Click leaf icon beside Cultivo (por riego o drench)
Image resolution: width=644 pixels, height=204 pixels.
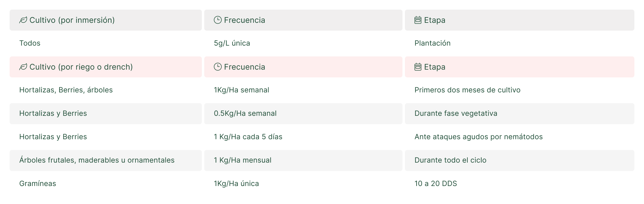[x=23, y=67]
